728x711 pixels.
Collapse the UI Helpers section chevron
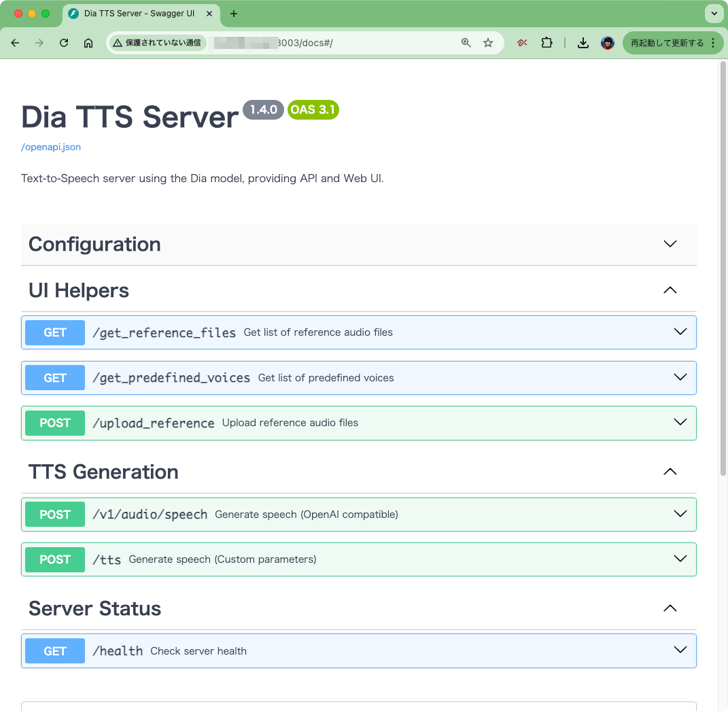(x=670, y=290)
